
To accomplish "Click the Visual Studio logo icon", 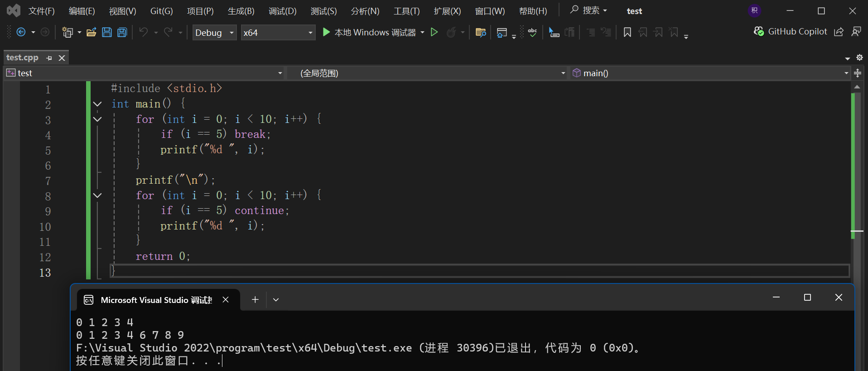I will (14, 10).
